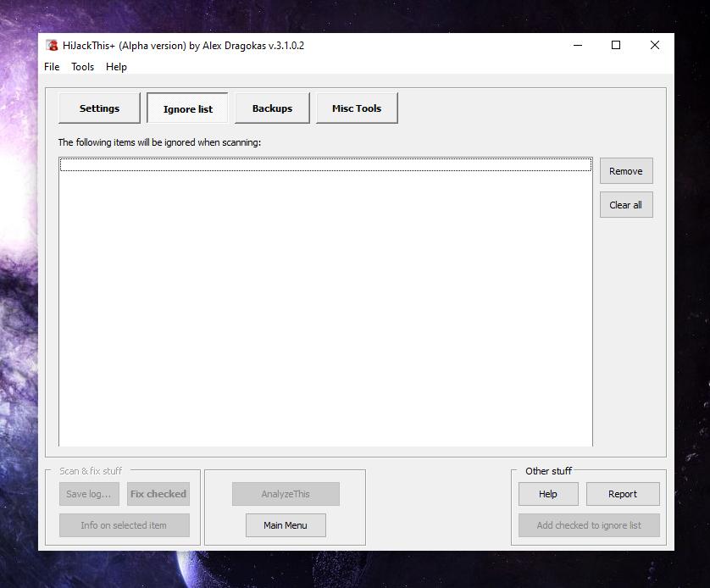Open the Misc Tools tab
710x588 pixels.
click(357, 108)
